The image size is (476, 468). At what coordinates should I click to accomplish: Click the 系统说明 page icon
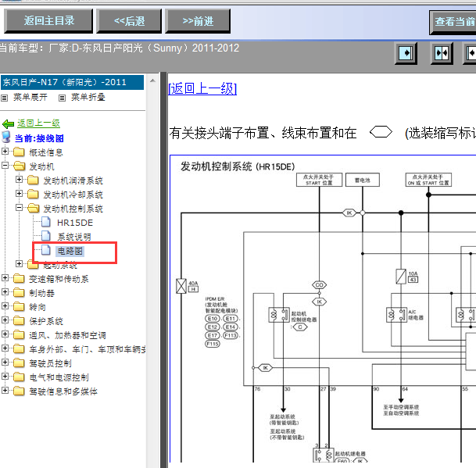(46, 235)
